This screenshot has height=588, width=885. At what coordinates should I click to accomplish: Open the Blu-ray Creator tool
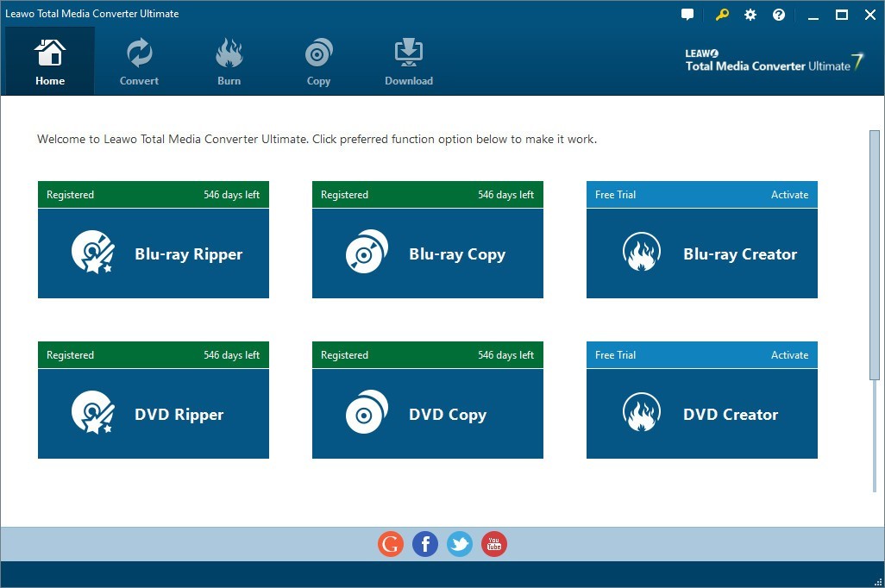click(701, 253)
